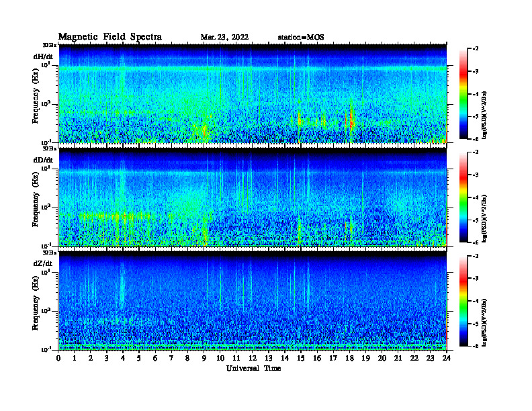Click the log(PSD) units label beside the dZ/dt color bar

point(485,322)
